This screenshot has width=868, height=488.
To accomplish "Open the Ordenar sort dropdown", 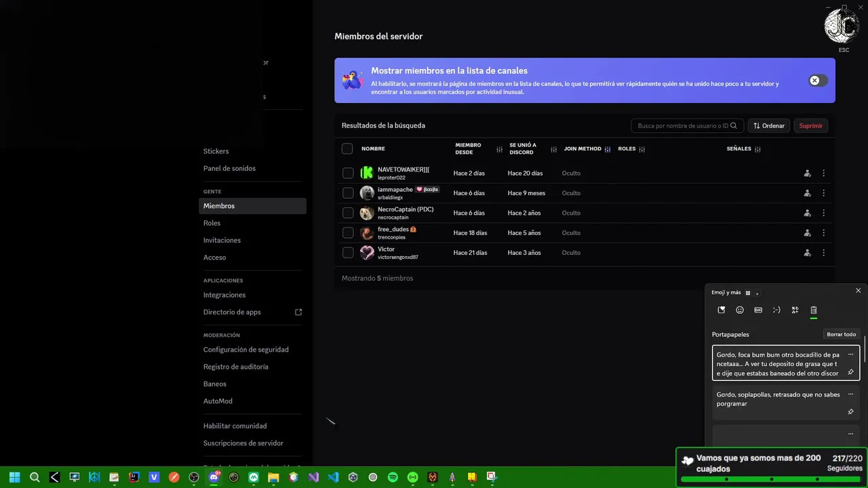I will tap(769, 125).
